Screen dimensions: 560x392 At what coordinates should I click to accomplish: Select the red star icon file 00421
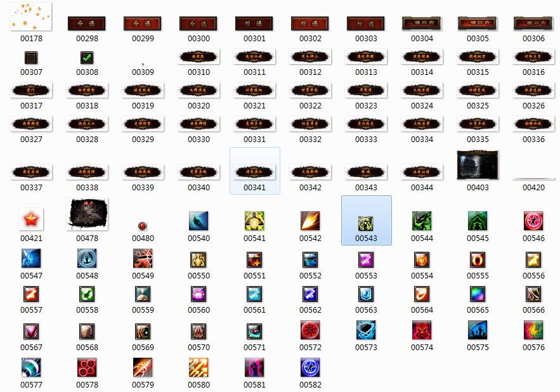click(31, 219)
